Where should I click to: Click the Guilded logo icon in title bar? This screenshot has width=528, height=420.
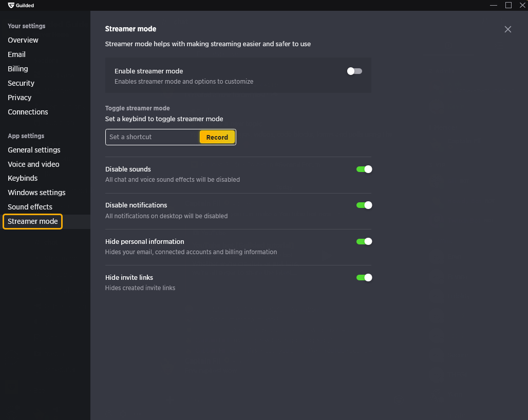11,5
